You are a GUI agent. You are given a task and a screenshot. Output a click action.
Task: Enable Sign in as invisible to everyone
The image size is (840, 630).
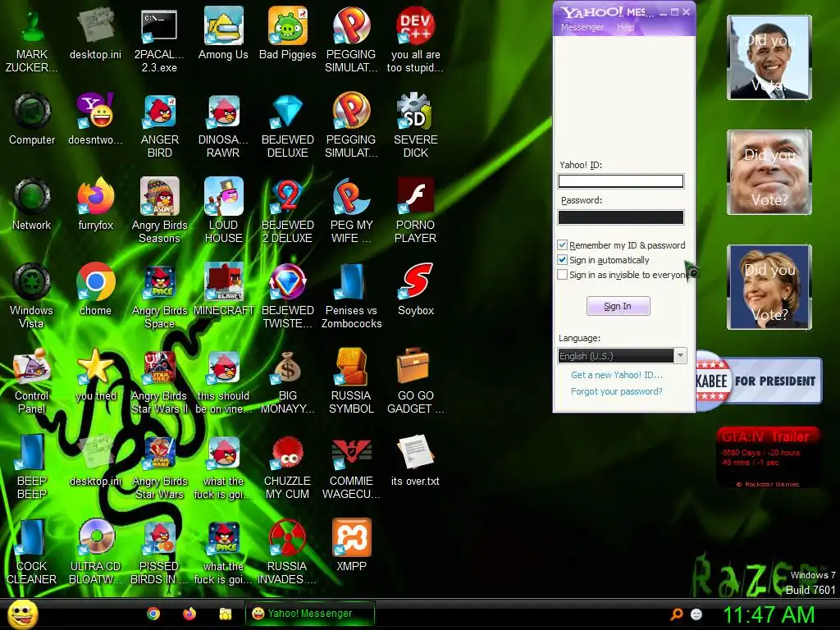[562, 275]
